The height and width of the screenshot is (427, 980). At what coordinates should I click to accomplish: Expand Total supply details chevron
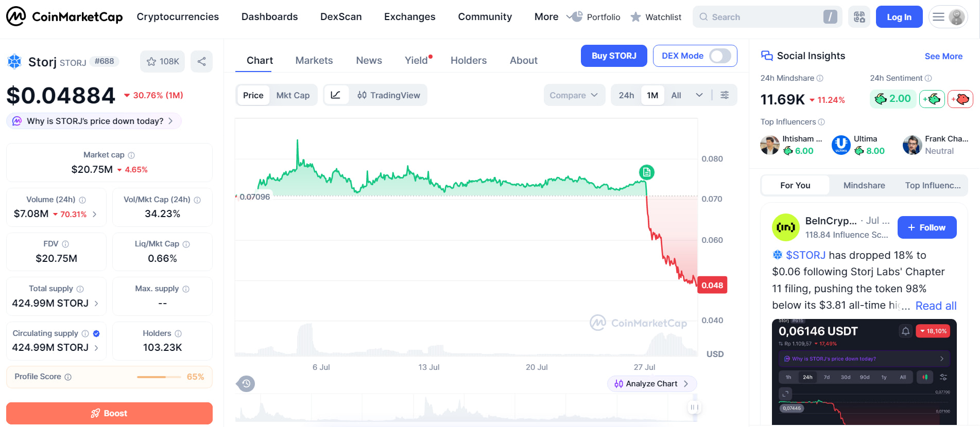(x=96, y=304)
